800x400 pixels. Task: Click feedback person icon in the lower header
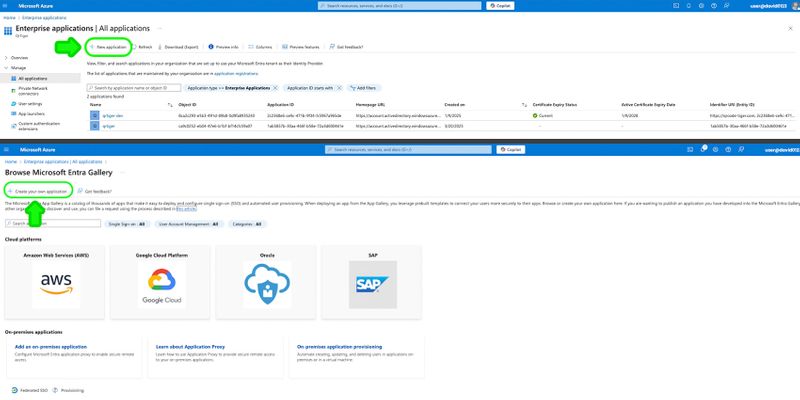[741, 149]
